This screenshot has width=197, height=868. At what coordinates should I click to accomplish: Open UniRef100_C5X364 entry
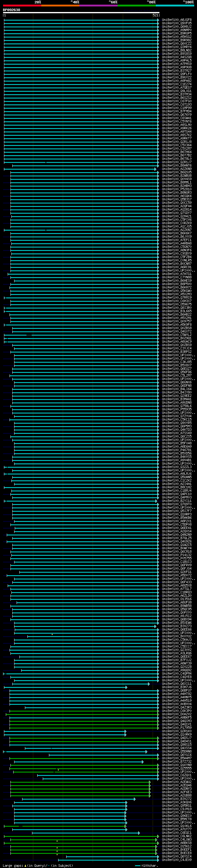(177, 145)
